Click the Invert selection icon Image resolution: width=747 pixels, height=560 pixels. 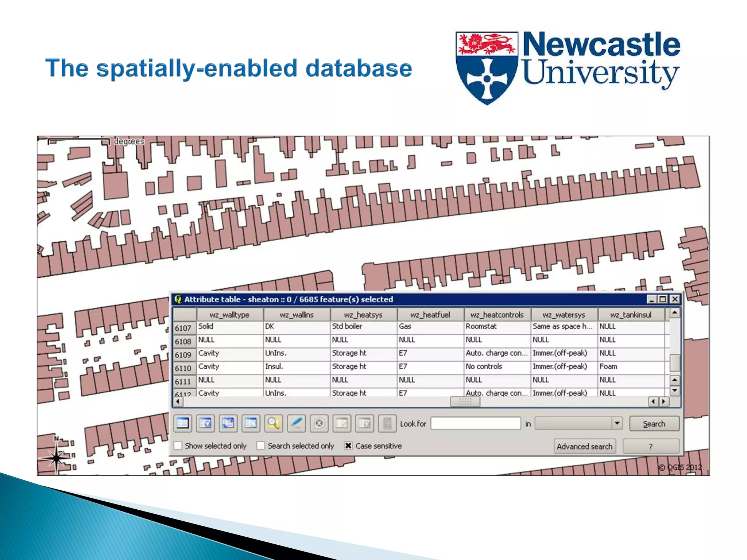click(x=228, y=423)
